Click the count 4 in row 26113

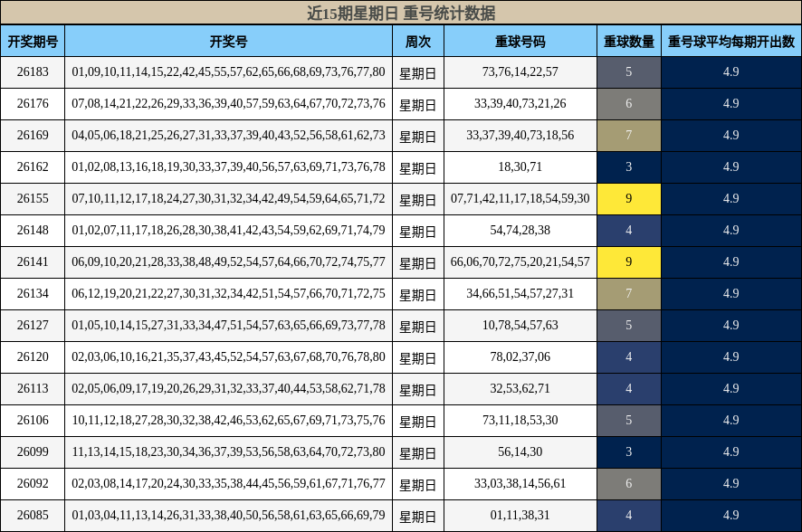point(628,389)
